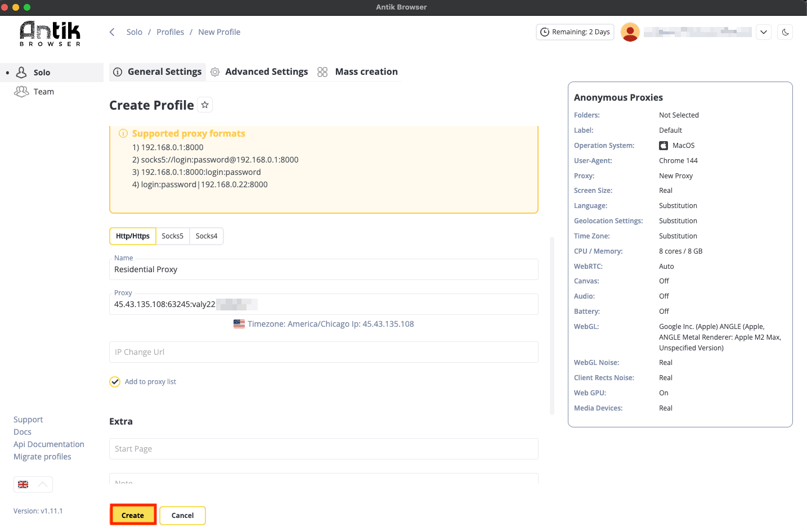Open the user avatar at top right
This screenshot has width=807, height=532.
pyautogui.click(x=630, y=32)
